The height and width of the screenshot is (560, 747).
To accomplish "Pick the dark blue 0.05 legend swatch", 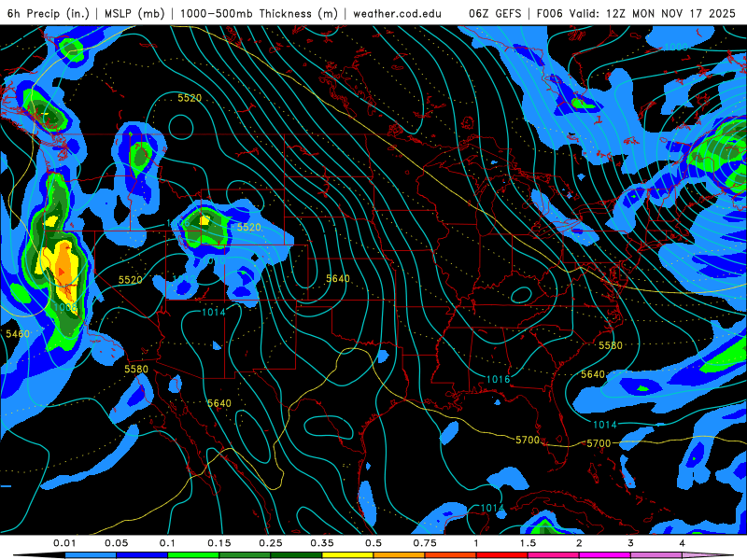I will point(142,555).
